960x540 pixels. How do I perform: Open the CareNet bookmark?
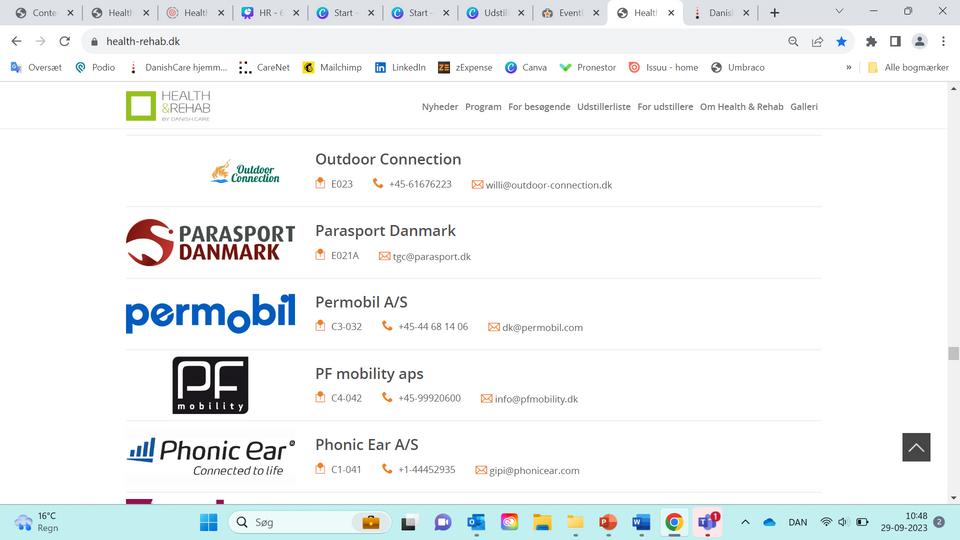(264, 67)
